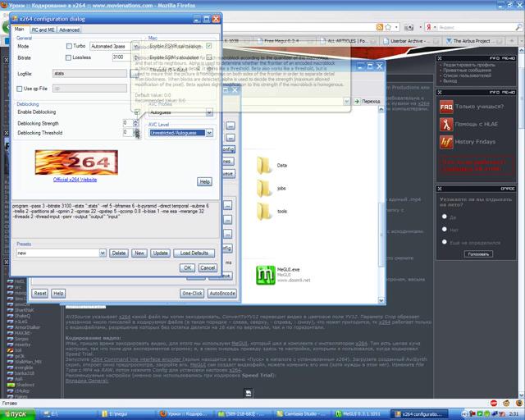This screenshot has width=525, height=420.
Task: Click Cancel in the x264 dialog
Action: tap(208, 267)
